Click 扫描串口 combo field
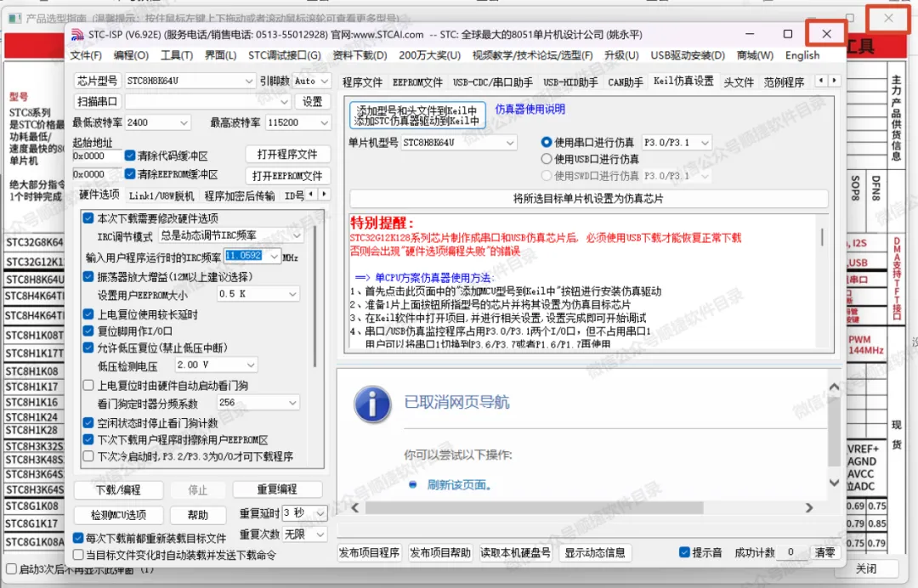This screenshot has height=588, width=918. click(207, 102)
